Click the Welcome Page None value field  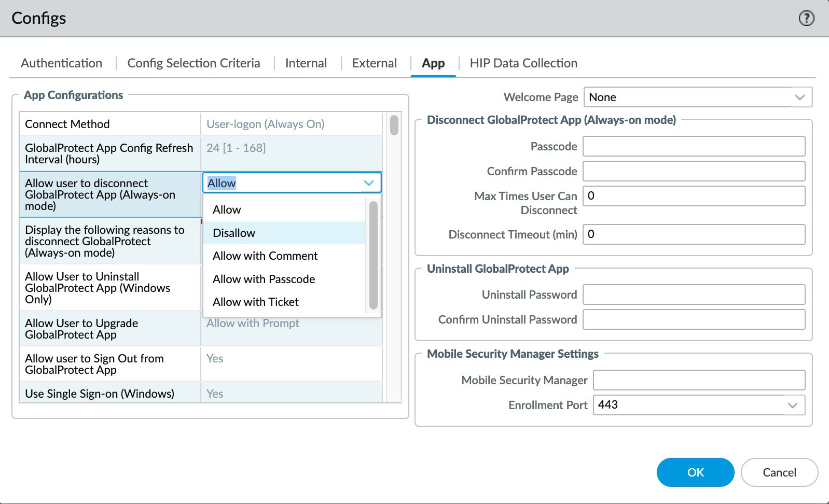pyautogui.click(x=688, y=97)
